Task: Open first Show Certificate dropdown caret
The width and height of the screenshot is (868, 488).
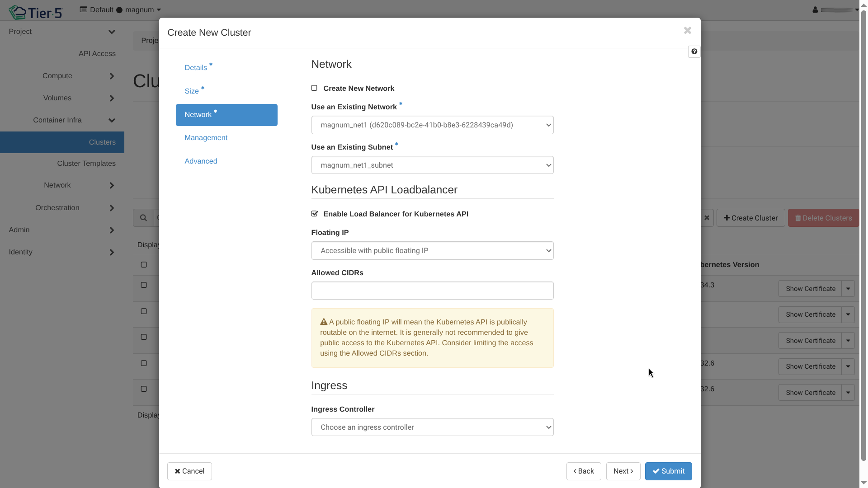Action: point(848,289)
